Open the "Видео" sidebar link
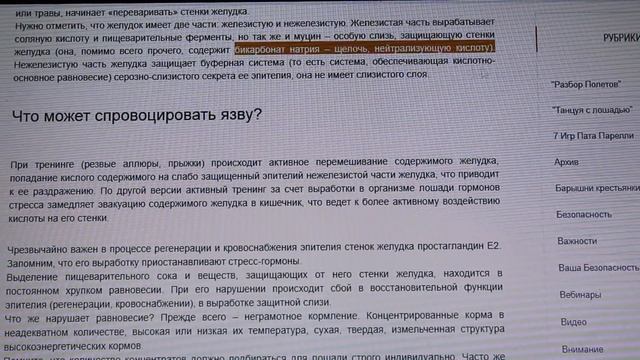The height and width of the screenshot is (360, 640). click(x=573, y=322)
